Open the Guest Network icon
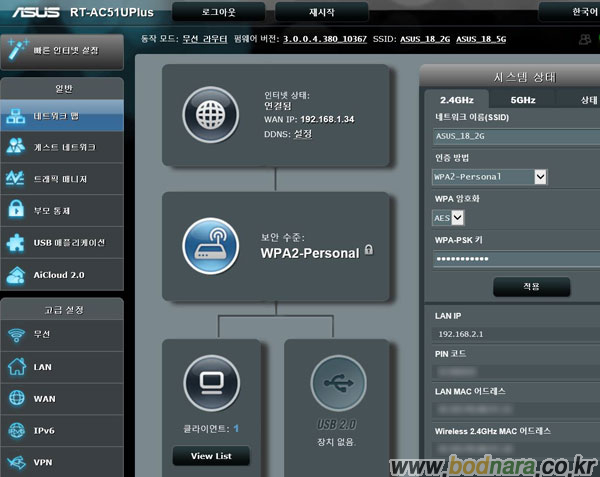The width and height of the screenshot is (600, 477). [16, 147]
